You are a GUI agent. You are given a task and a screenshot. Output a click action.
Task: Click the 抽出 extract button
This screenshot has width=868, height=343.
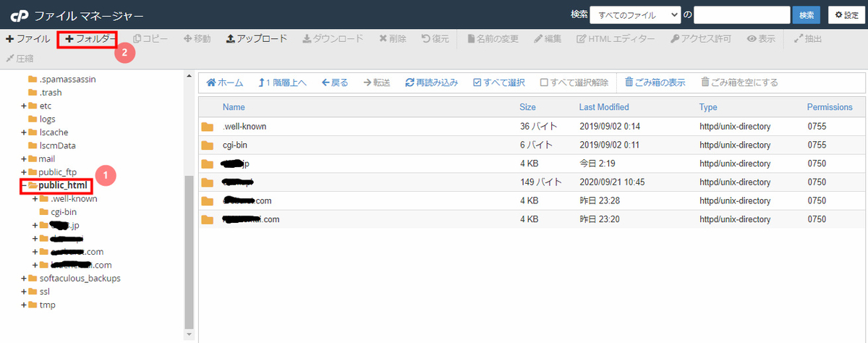pos(808,38)
